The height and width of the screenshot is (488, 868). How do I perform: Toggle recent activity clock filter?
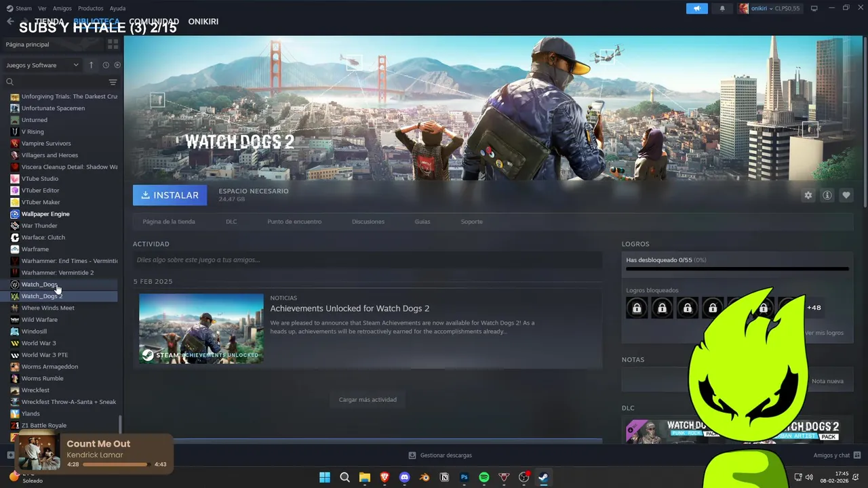tap(106, 65)
